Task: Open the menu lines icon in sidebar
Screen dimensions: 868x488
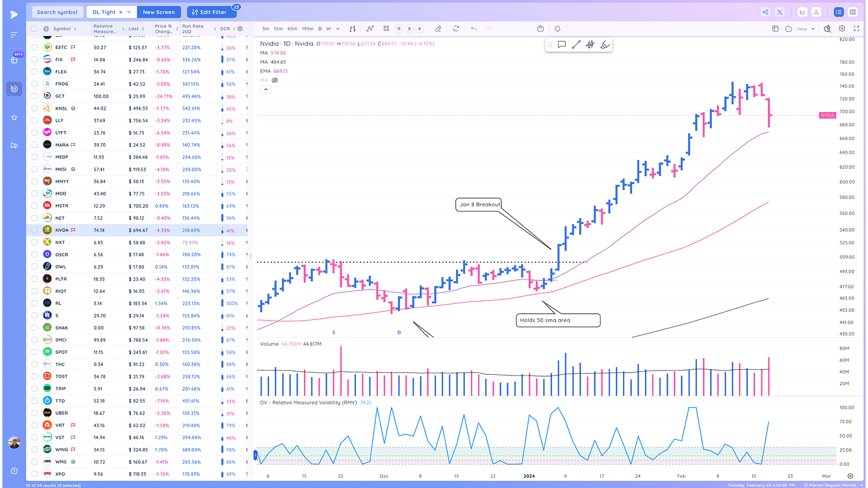Action: [14, 35]
